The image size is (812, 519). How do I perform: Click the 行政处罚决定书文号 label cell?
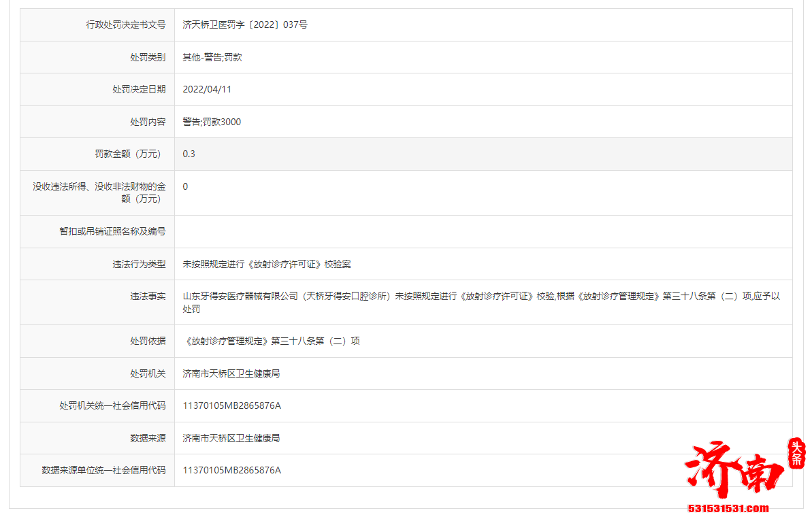tap(125, 24)
